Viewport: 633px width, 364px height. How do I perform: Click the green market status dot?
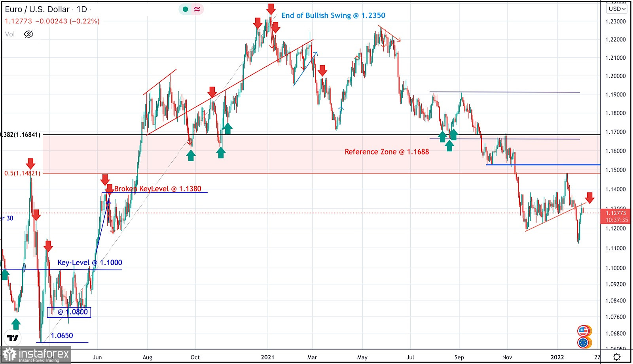pyautogui.click(x=185, y=9)
